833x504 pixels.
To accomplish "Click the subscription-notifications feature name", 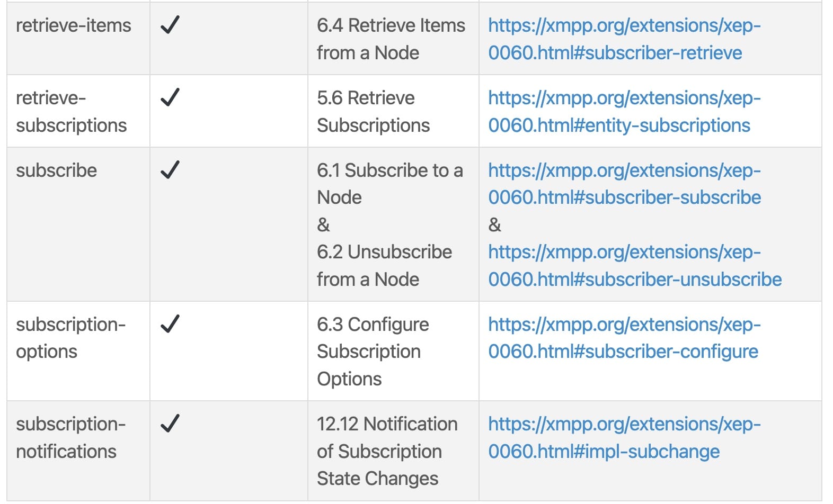I will [x=70, y=437].
